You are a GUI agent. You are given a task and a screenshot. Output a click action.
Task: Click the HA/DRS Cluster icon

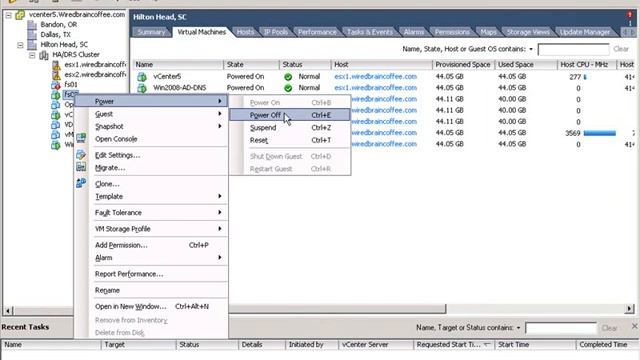44,55
